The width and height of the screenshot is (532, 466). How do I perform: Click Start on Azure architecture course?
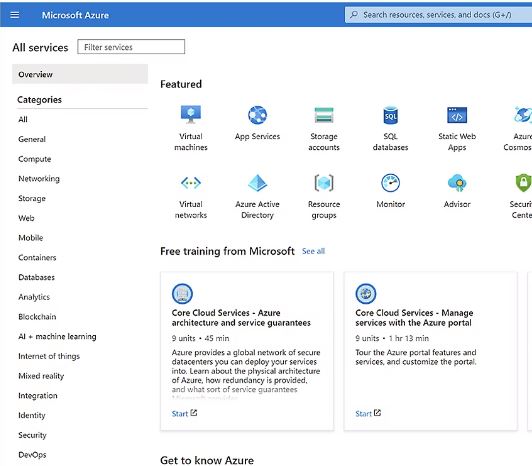(x=180, y=413)
